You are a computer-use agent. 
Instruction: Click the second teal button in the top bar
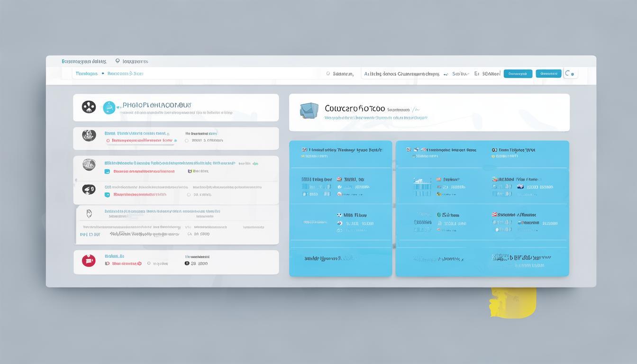pos(548,73)
